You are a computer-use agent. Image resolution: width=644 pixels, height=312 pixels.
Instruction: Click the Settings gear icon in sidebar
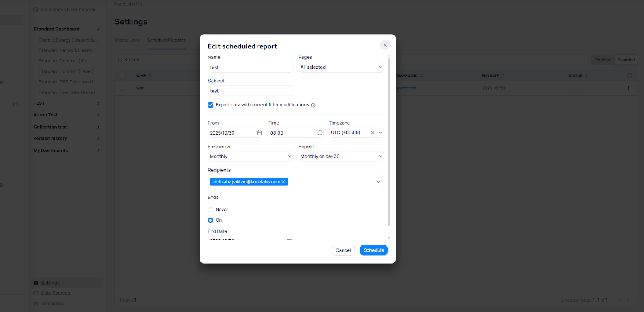[36, 283]
